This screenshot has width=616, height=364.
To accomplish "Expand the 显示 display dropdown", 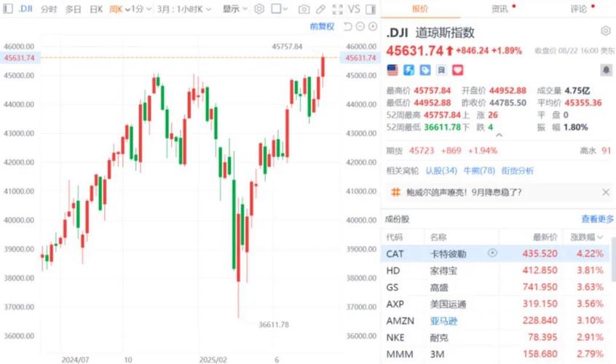I will click(x=234, y=9).
